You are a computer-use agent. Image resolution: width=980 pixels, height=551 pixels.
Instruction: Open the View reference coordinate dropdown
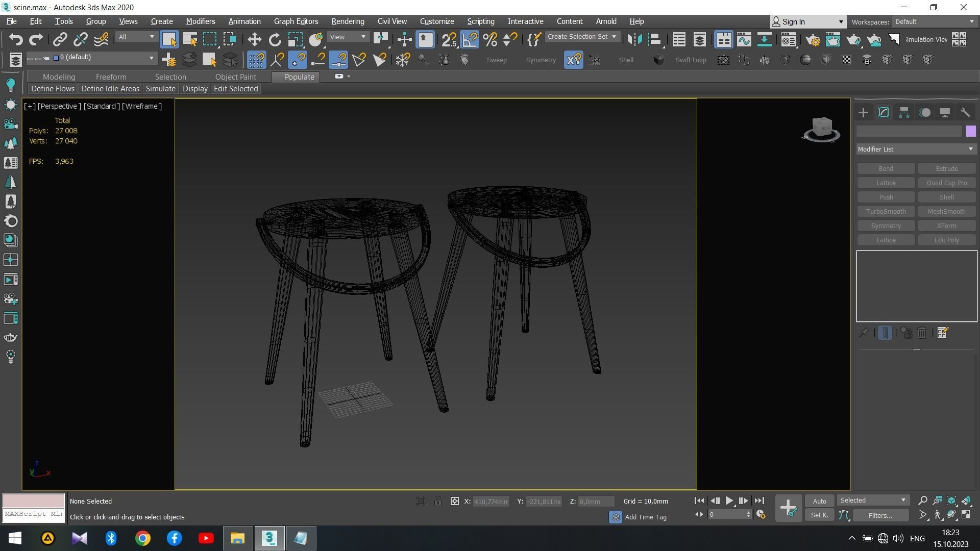(x=348, y=37)
